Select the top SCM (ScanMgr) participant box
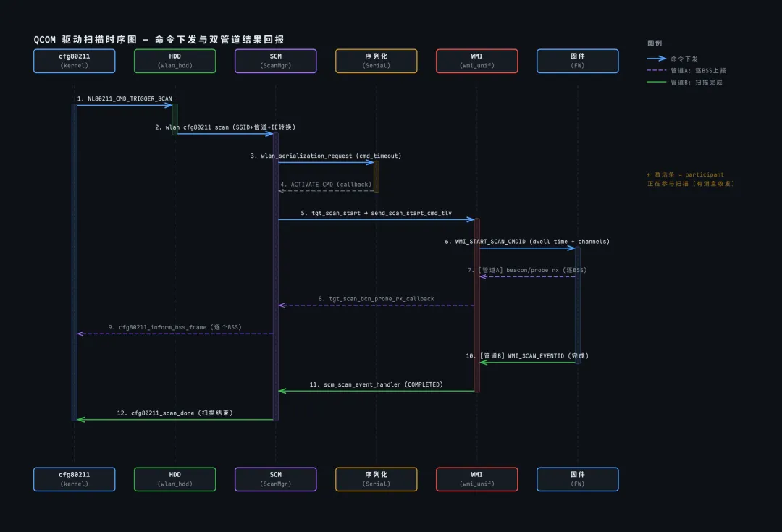Screen dimensions: 782x532 click(x=276, y=61)
